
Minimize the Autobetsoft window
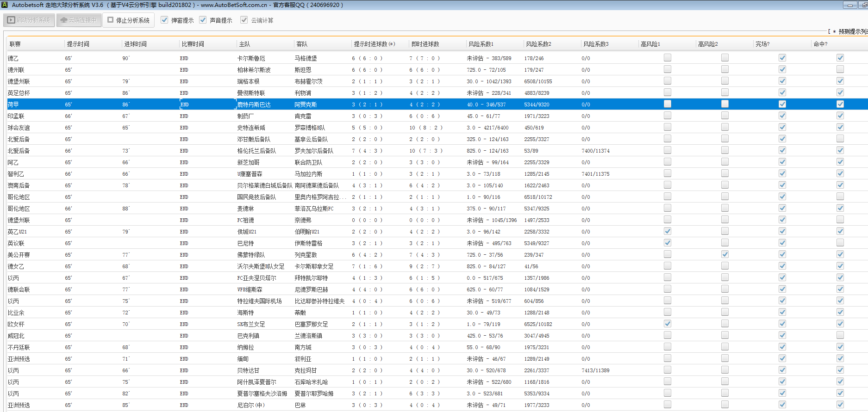(849, 5)
